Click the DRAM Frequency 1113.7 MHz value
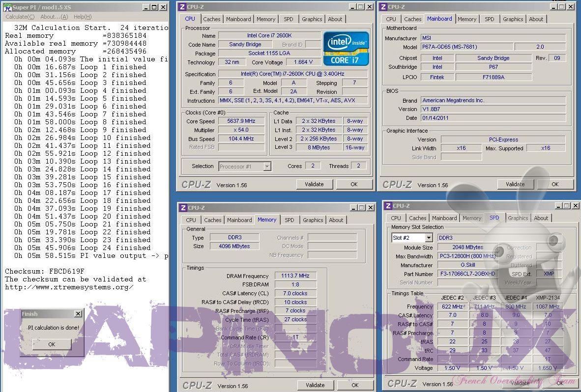This screenshot has width=581, height=392. [x=295, y=276]
